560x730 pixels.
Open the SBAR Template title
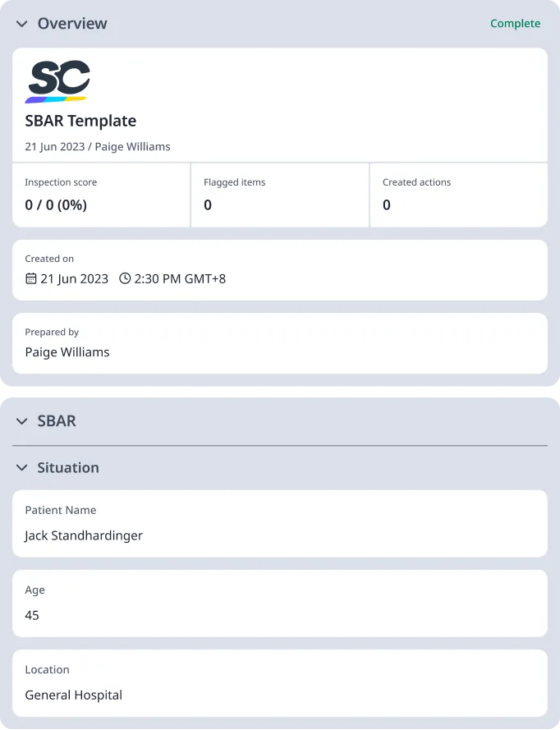point(80,121)
